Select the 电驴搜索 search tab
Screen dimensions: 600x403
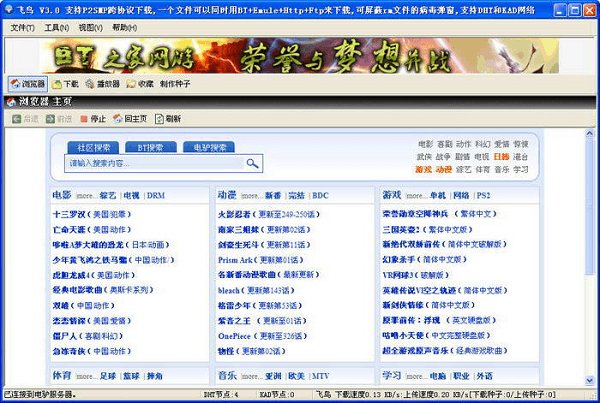pyautogui.click(x=209, y=147)
